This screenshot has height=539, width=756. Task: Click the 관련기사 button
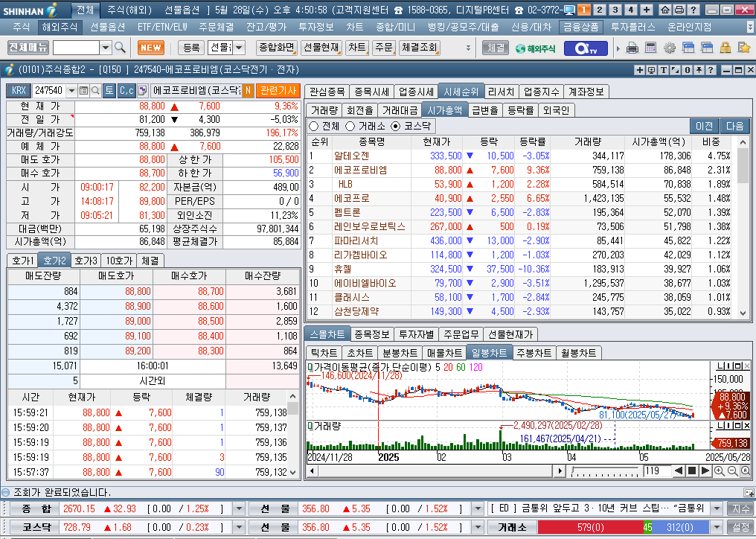(x=278, y=90)
